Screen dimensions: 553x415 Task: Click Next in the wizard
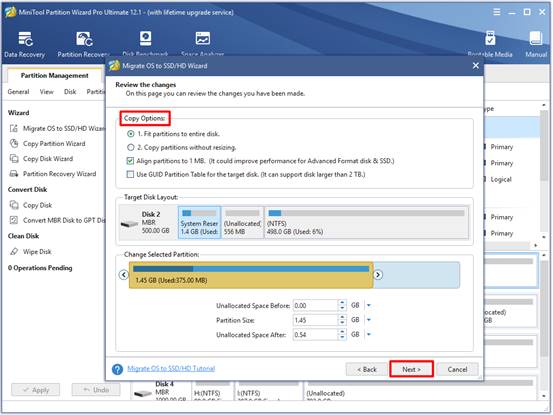411,369
